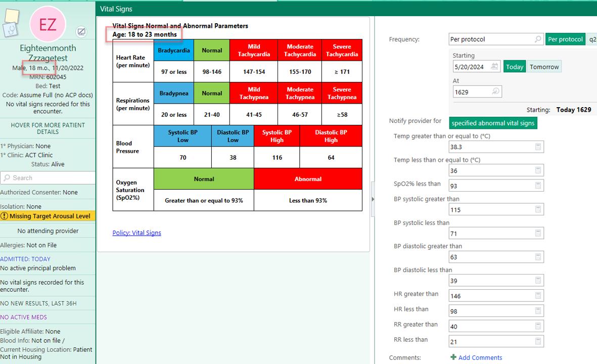Select the Tomorrow start date button
Viewport: 597px width, 364px height.
[544, 67]
